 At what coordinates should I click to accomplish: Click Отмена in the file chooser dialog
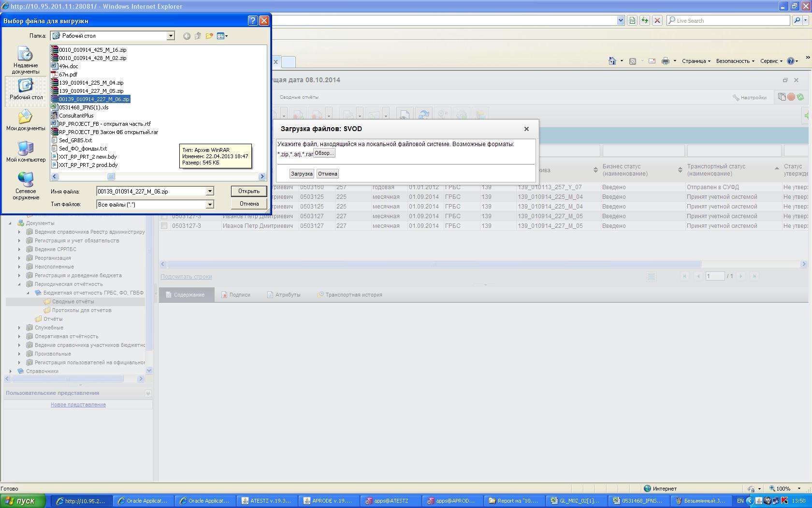click(x=248, y=204)
